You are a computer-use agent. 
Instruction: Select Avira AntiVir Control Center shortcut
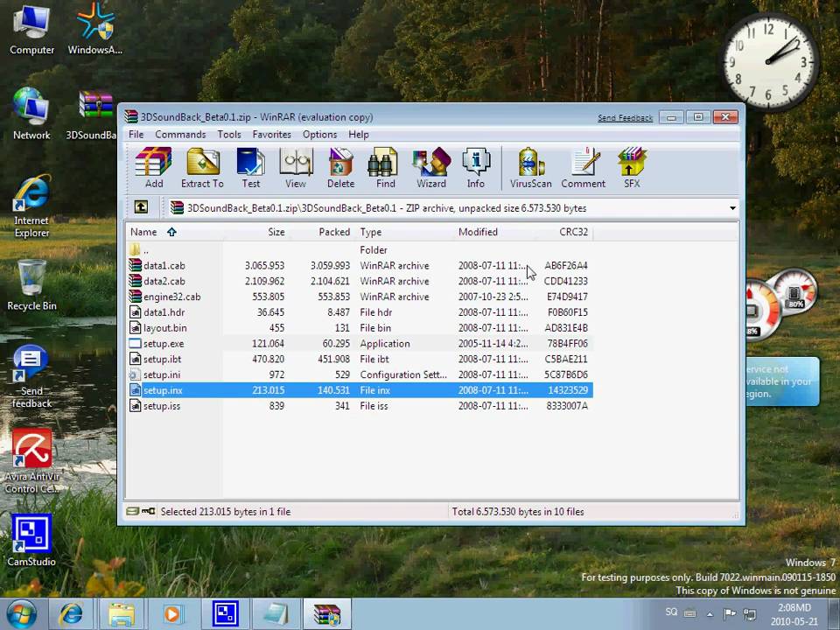[x=31, y=461]
